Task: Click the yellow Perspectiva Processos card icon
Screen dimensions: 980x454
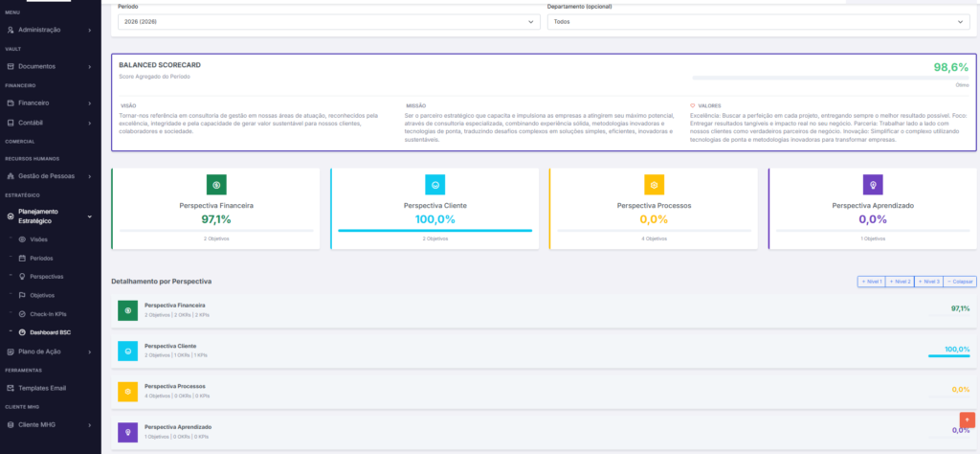Action: (x=654, y=185)
